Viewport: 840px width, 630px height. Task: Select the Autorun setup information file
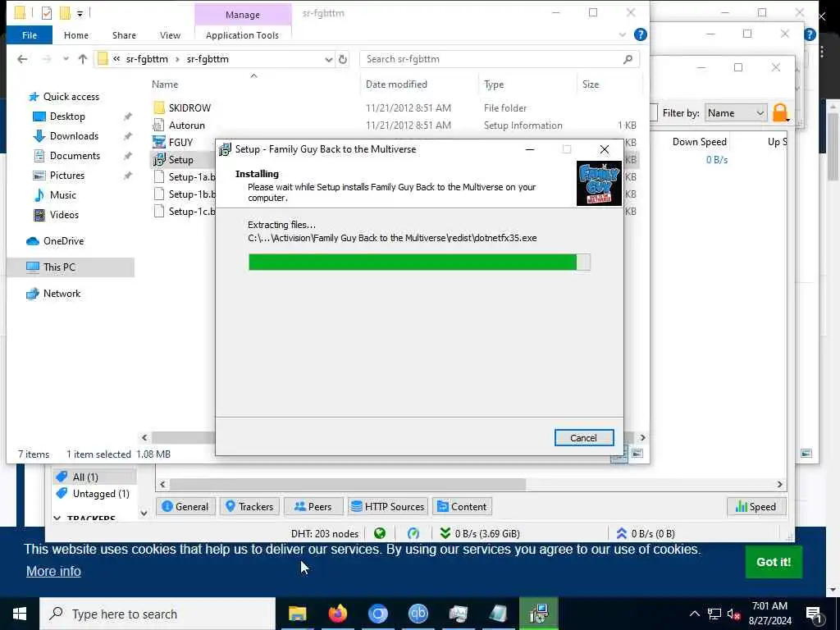click(x=186, y=126)
